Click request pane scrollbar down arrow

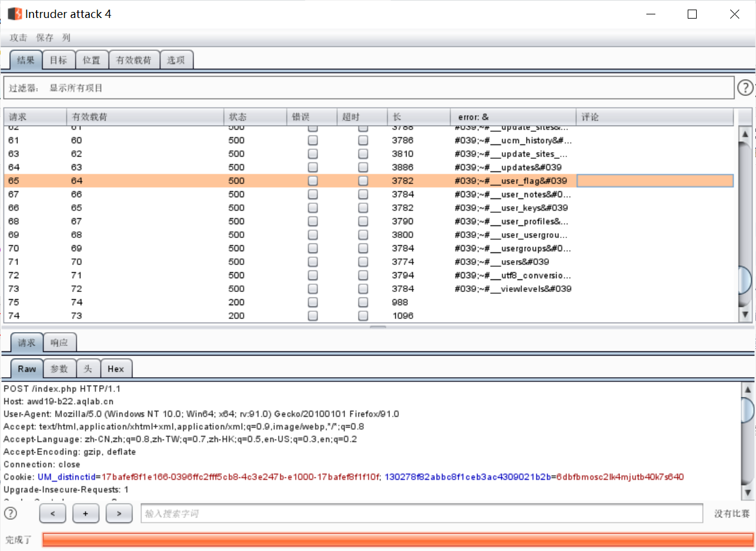pos(747,492)
